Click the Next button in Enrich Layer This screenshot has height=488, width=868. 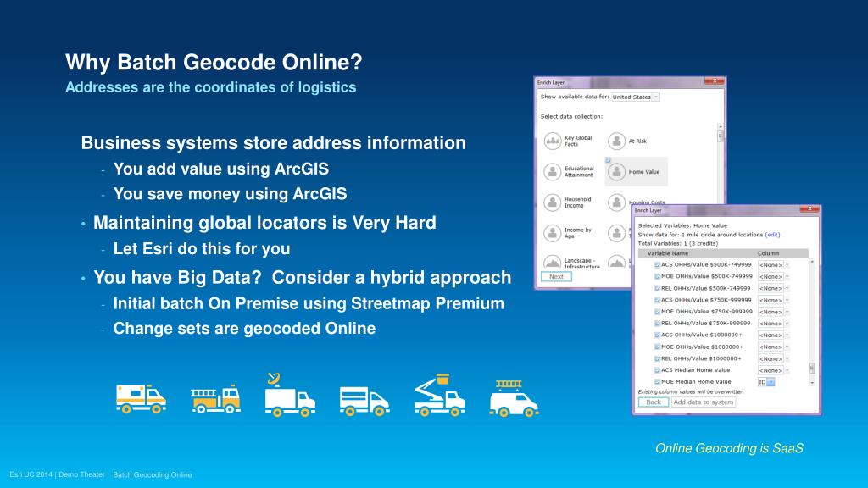pyautogui.click(x=556, y=276)
